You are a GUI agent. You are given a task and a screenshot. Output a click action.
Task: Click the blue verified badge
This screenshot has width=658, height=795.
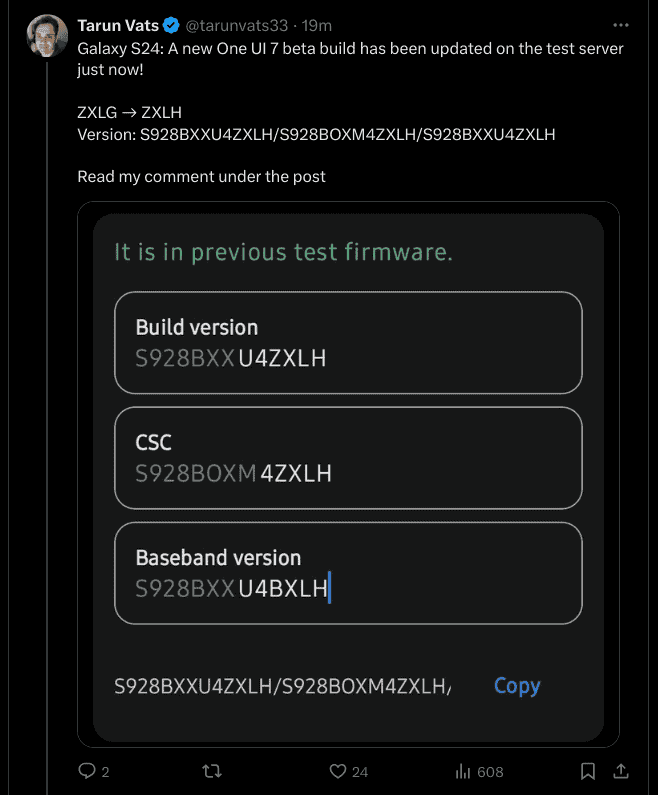172,25
